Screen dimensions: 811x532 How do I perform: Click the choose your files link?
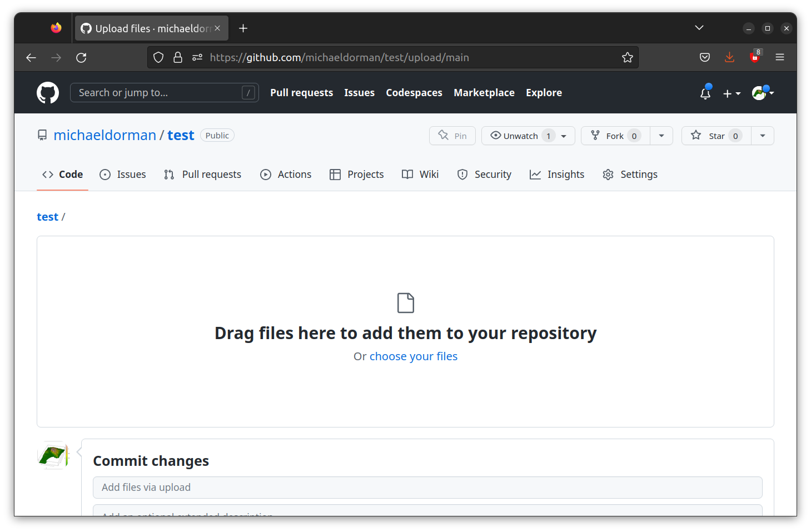414,356
